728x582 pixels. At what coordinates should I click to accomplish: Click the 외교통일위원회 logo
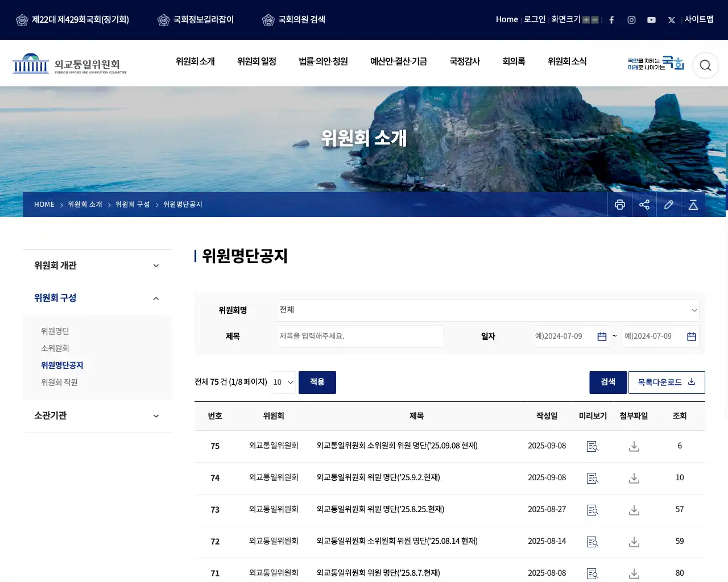point(69,64)
